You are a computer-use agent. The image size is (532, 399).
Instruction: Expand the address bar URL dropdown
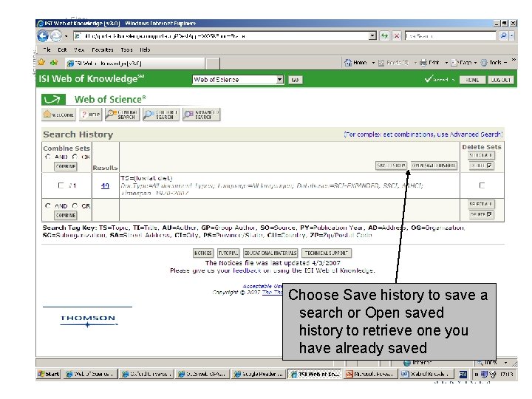coord(372,35)
